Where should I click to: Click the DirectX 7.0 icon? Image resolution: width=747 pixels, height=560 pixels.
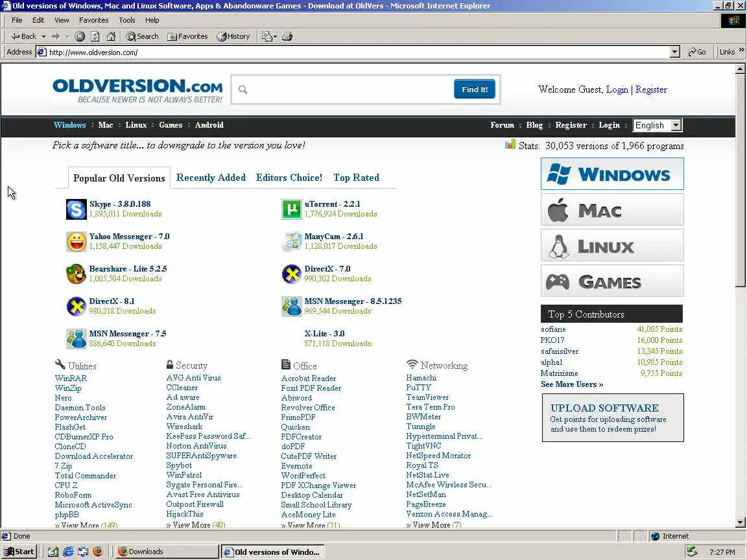[x=292, y=274]
